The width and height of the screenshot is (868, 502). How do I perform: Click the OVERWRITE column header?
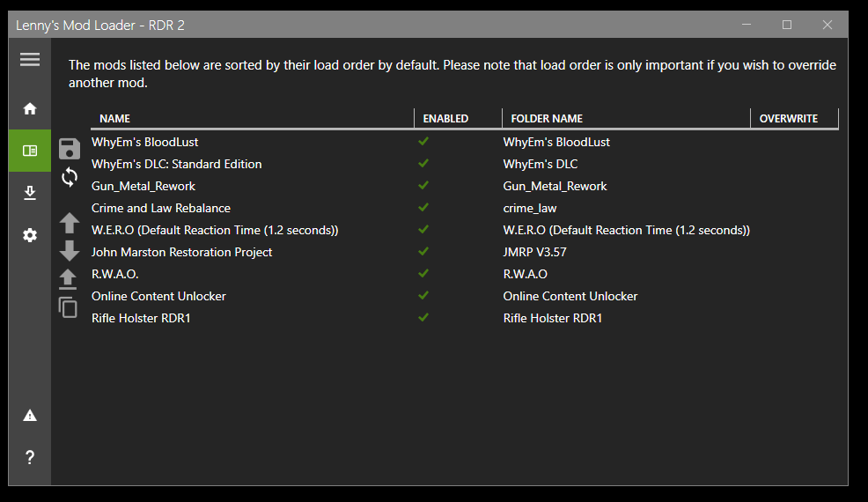coord(788,119)
